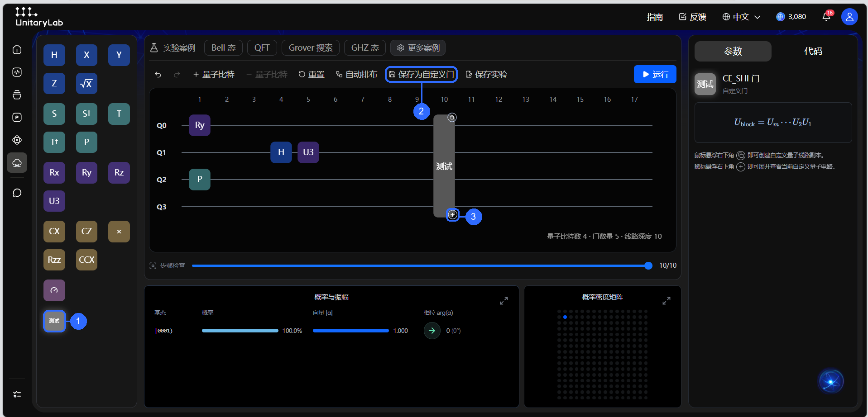Switch to the 代码 tab

813,52
